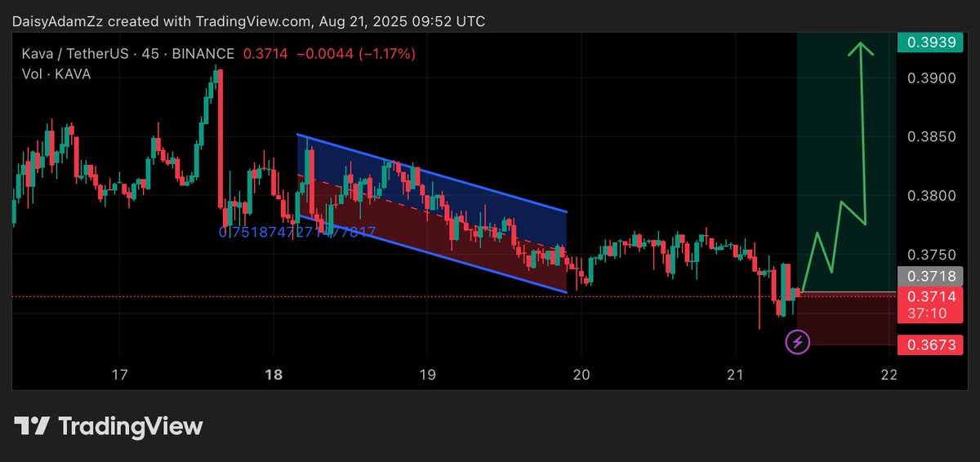
Task: Click date 17 on the time axis
Action: click(x=120, y=375)
